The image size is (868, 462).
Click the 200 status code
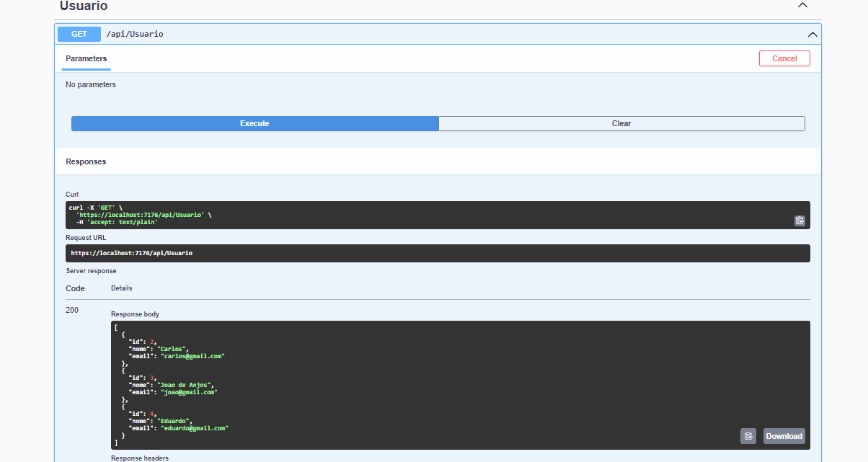72,310
